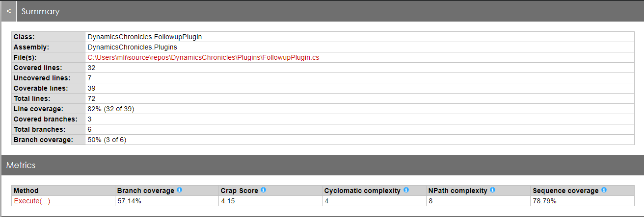The image size is (644, 217).
Task: Open info icon next to Branch coverage
Action: point(179,190)
